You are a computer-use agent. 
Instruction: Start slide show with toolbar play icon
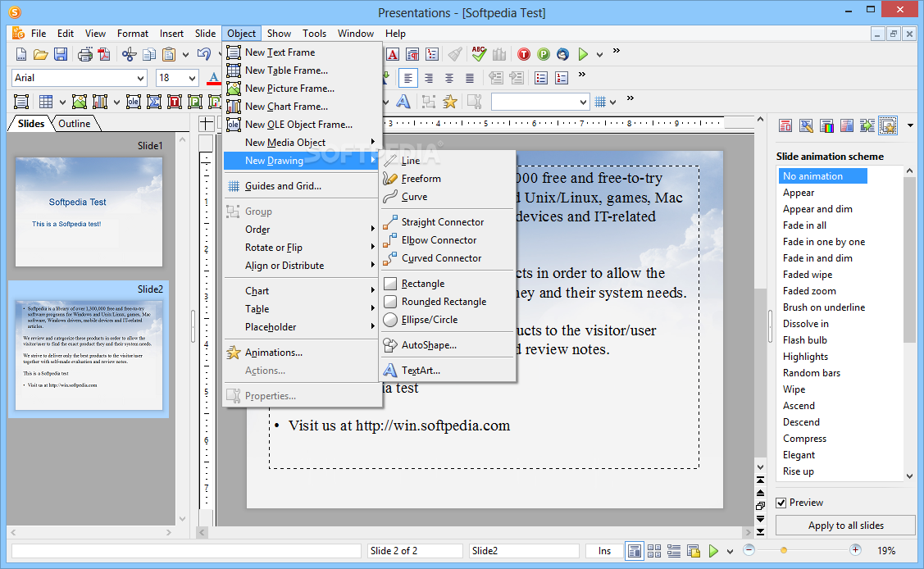(x=583, y=54)
